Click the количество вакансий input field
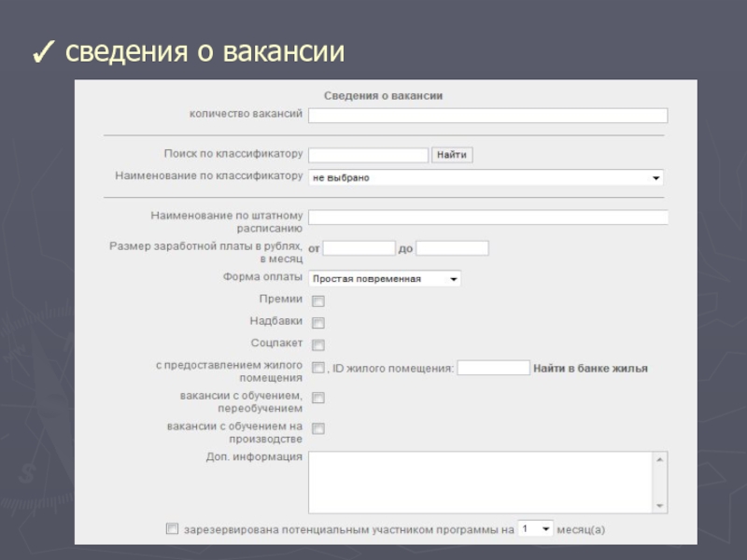747x560 pixels. pyautogui.click(x=487, y=116)
